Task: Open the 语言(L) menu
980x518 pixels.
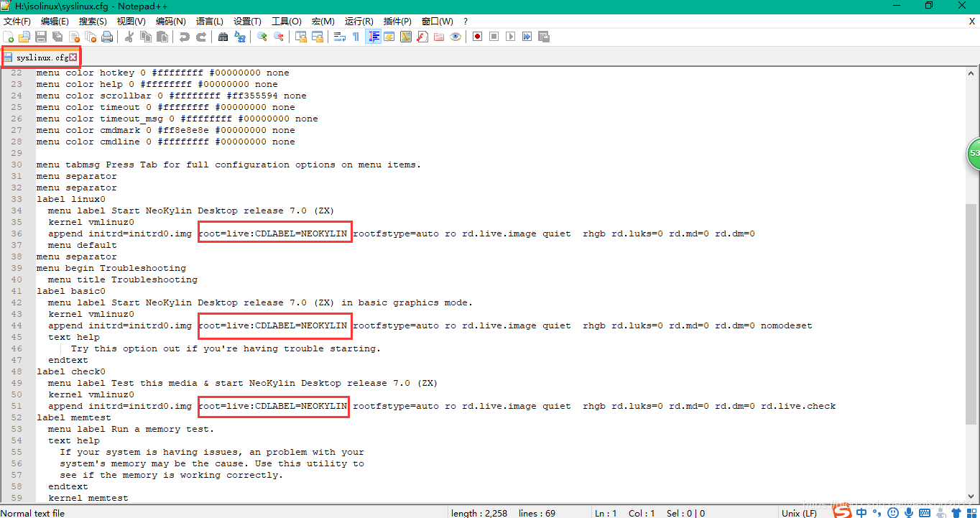Action: (209, 22)
